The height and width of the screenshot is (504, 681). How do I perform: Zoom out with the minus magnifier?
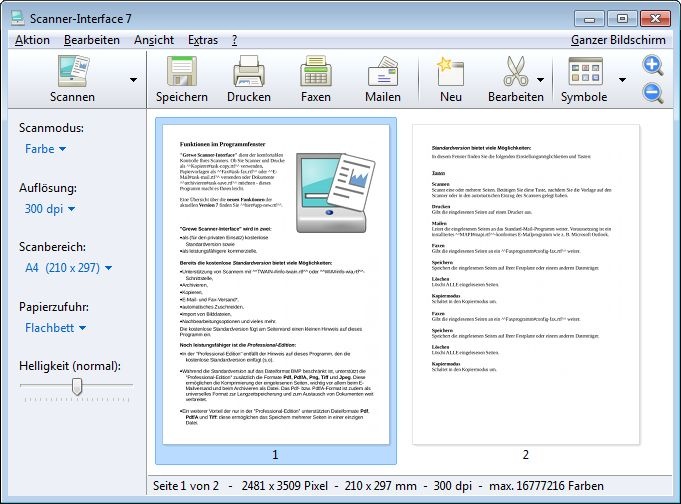pyautogui.click(x=653, y=93)
